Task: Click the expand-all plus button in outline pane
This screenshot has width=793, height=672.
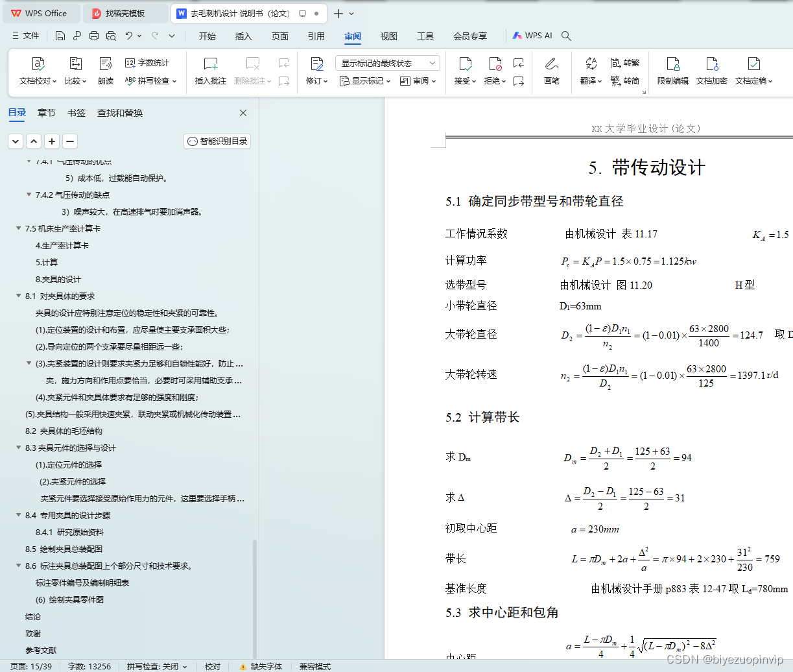Action: [52, 141]
